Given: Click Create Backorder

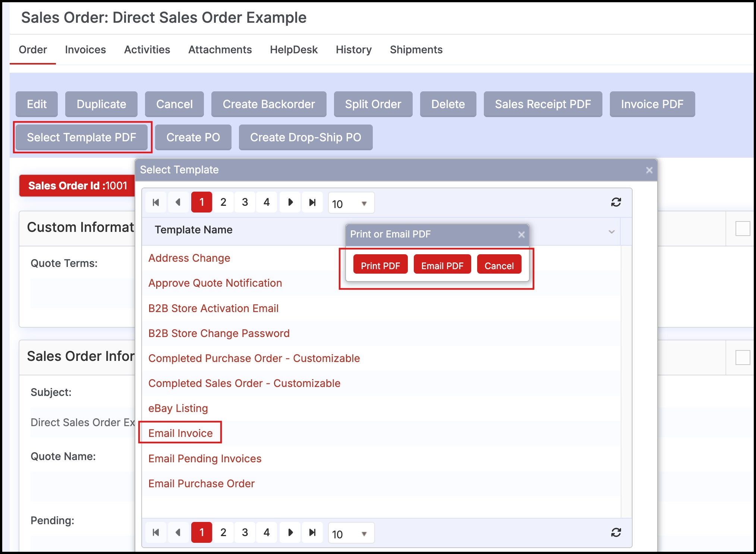Looking at the screenshot, I should coord(268,104).
